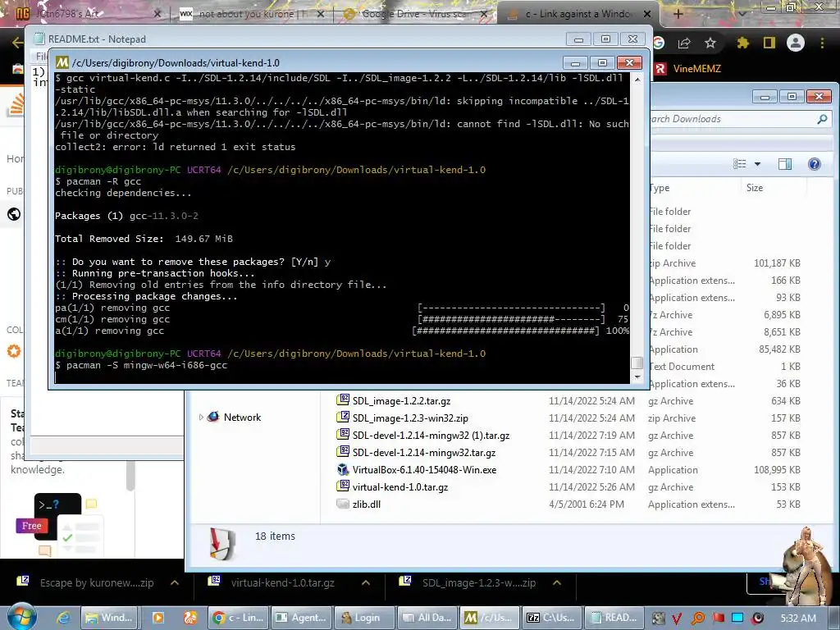
Task: Click the taskbar clock showing 5:32 AM
Action: pyautogui.click(x=797, y=619)
